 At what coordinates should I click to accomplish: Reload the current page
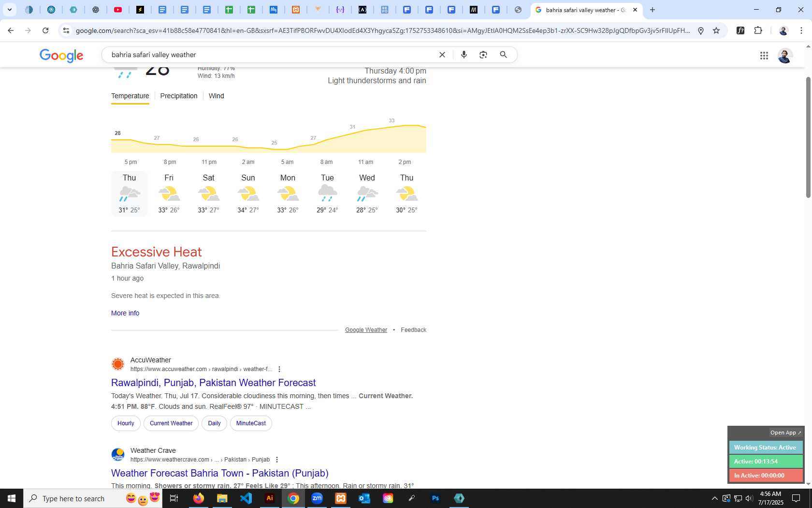coord(45,30)
